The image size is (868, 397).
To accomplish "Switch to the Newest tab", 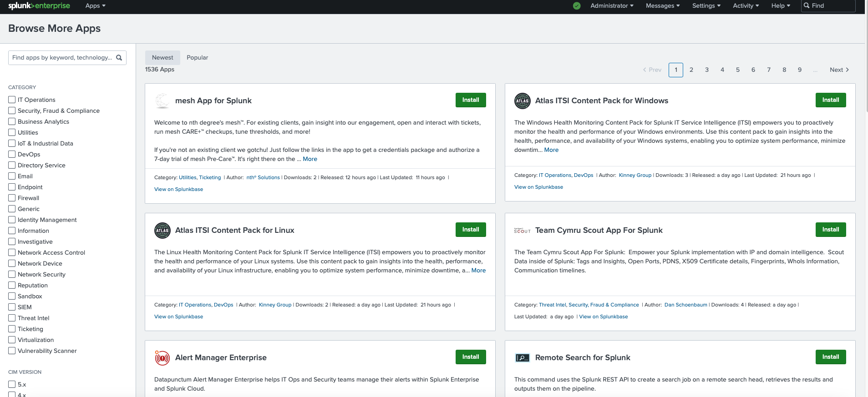I will coord(162,58).
